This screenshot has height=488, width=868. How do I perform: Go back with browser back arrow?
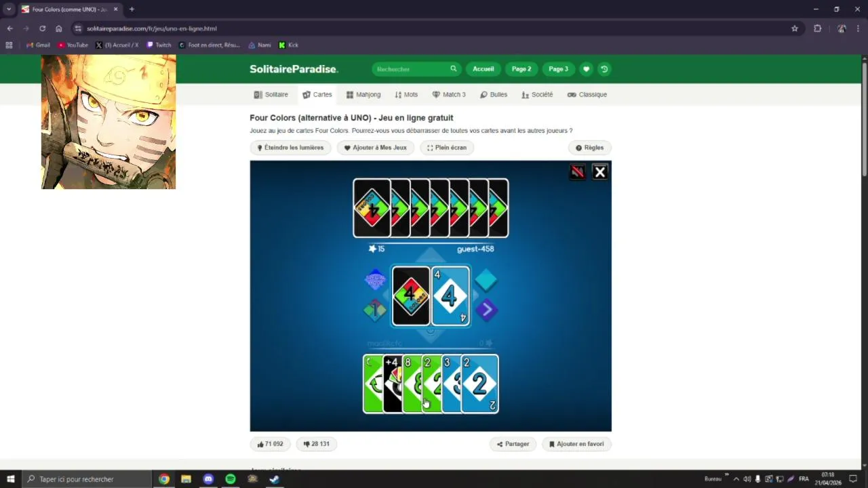click(x=9, y=28)
